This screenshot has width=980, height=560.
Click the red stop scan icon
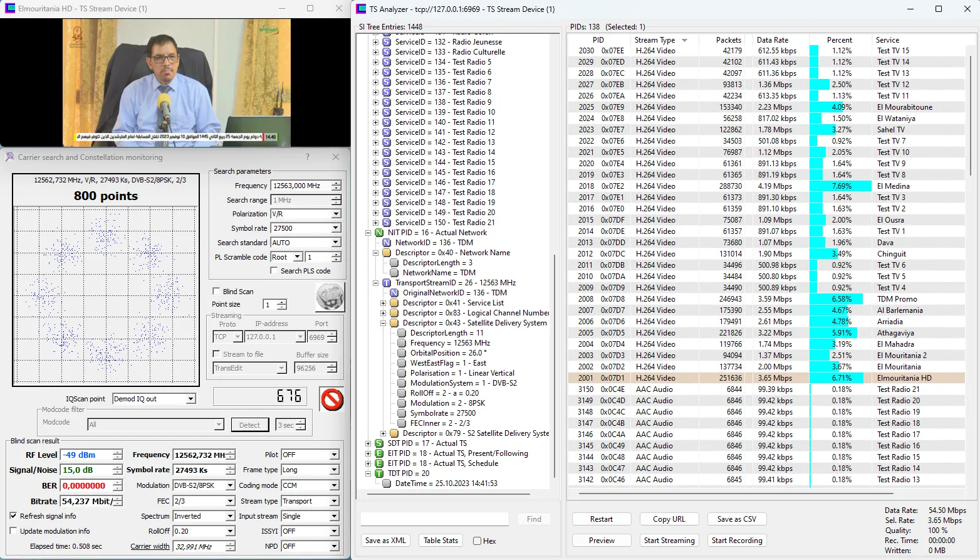click(331, 399)
